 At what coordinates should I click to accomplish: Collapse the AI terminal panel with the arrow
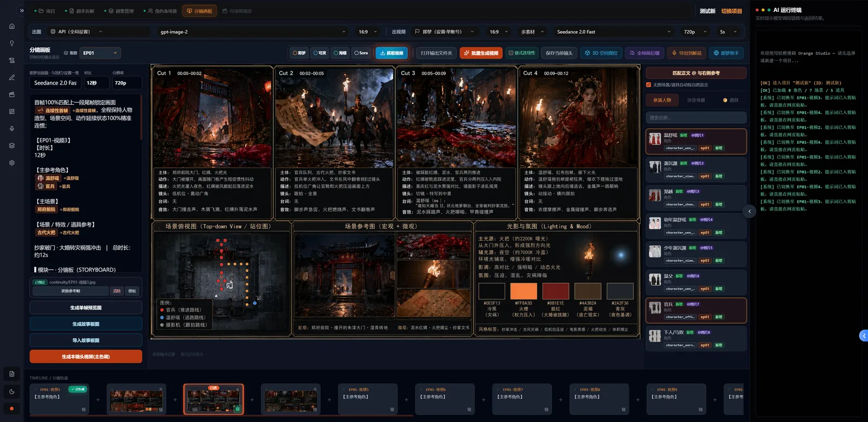pyautogui.click(x=750, y=211)
